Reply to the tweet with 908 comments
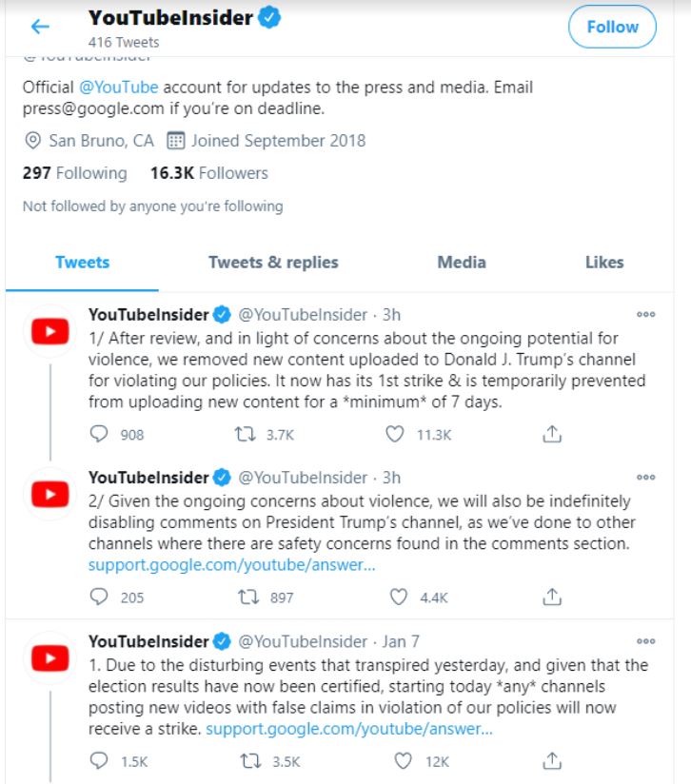691x784 pixels. point(98,434)
